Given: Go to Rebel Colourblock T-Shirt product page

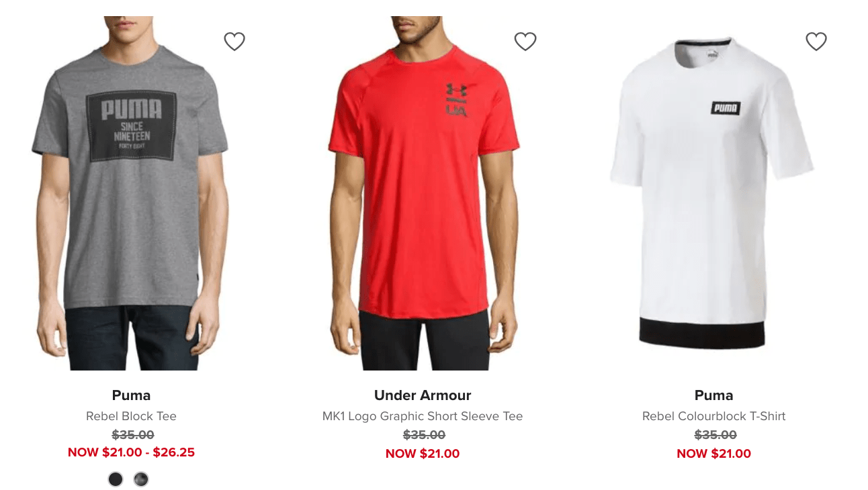Looking at the screenshot, I should (x=713, y=416).
